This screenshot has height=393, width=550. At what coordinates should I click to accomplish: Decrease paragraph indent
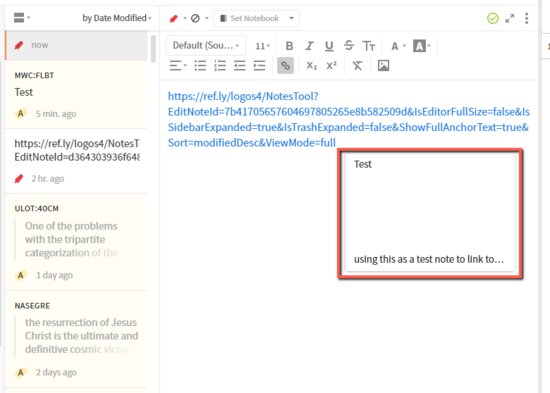240,66
